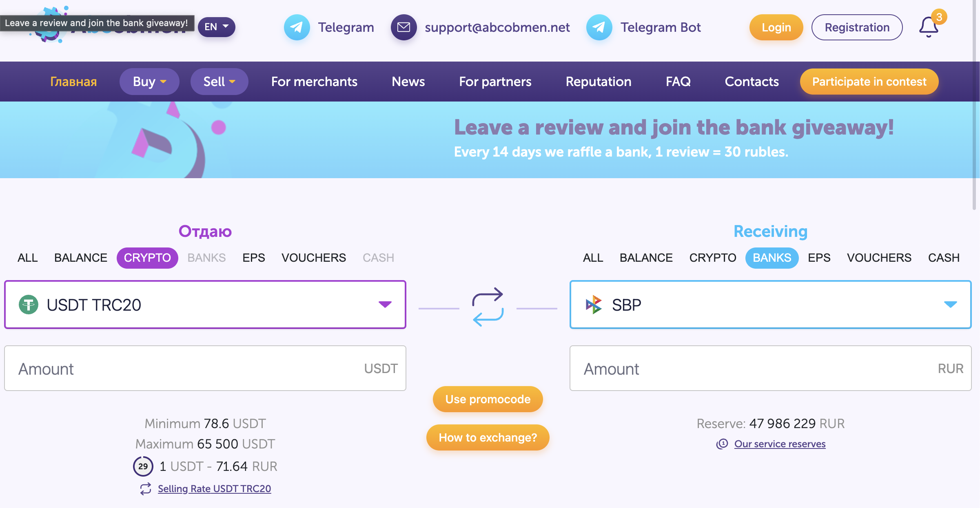The width and height of the screenshot is (980, 508).
Task: Click the 29 countdown timer circle
Action: click(x=143, y=466)
